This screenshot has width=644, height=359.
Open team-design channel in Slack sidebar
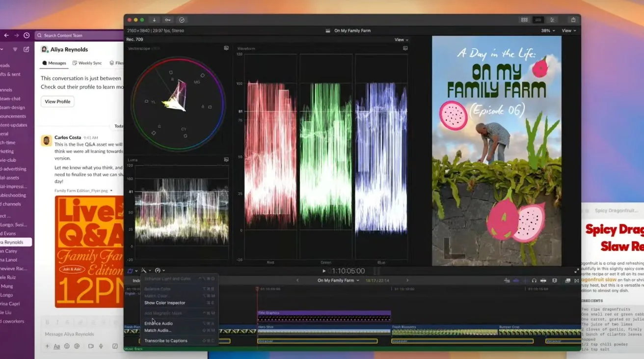pyautogui.click(x=12, y=108)
